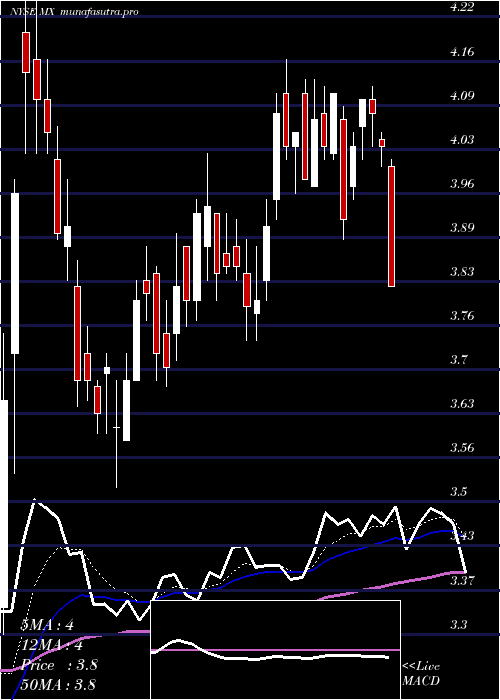Select the 4.22 price axis label

click(462, 8)
